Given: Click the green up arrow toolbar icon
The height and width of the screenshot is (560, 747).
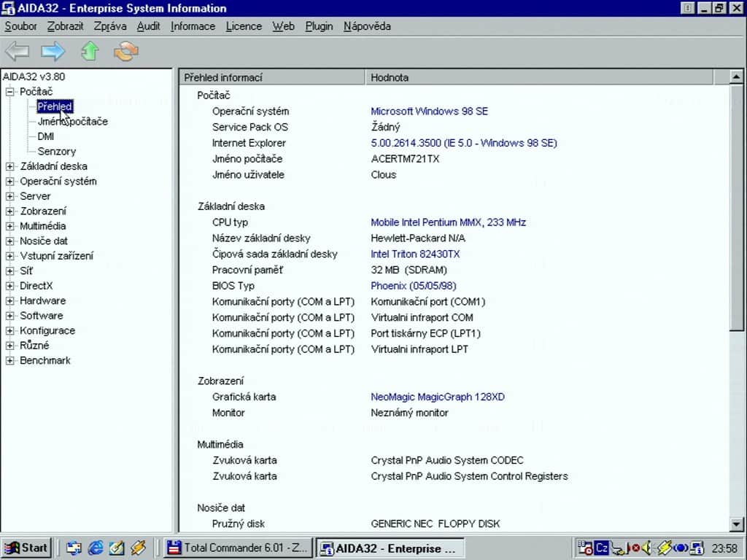Looking at the screenshot, I should pyautogui.click(x=90, y=51).
